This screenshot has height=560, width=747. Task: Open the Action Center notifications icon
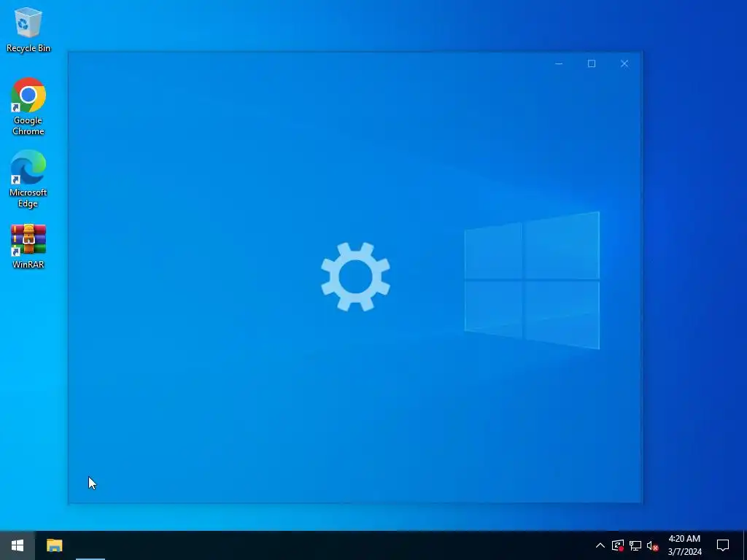tap(723, 545)
